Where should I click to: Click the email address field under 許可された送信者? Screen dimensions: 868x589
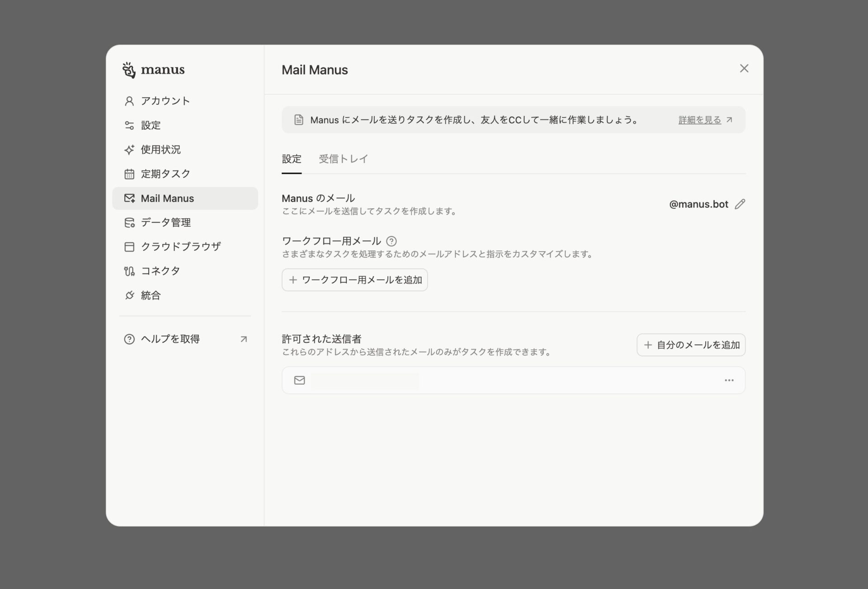(x=365, y=380)
